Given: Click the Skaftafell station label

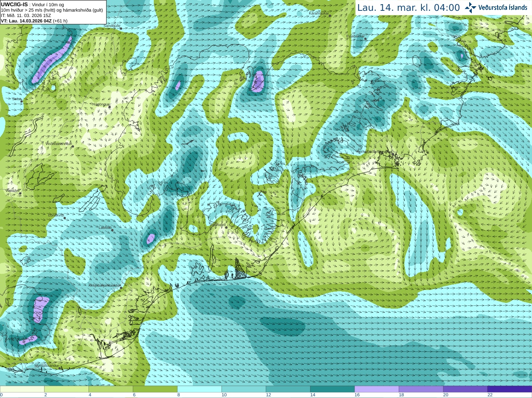Looking at the screenshot, I should tap(218, 224).
